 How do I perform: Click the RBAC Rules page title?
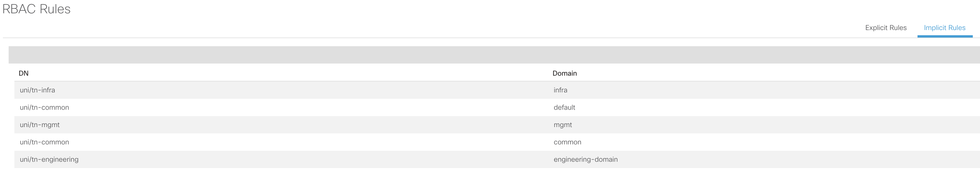[x=37, y=9]
